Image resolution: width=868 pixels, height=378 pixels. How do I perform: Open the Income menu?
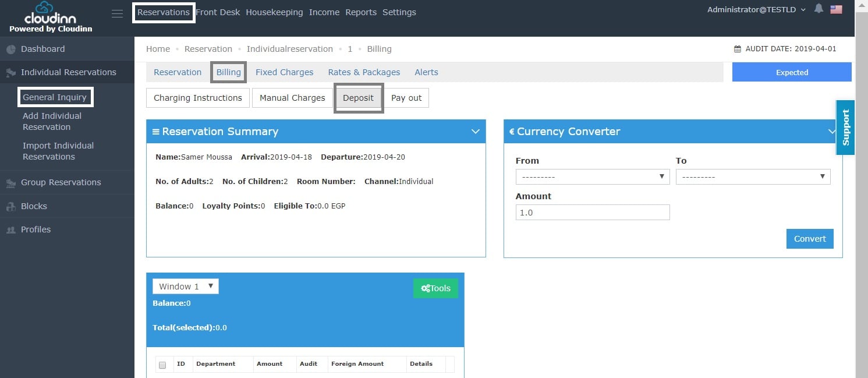(324, 12)
